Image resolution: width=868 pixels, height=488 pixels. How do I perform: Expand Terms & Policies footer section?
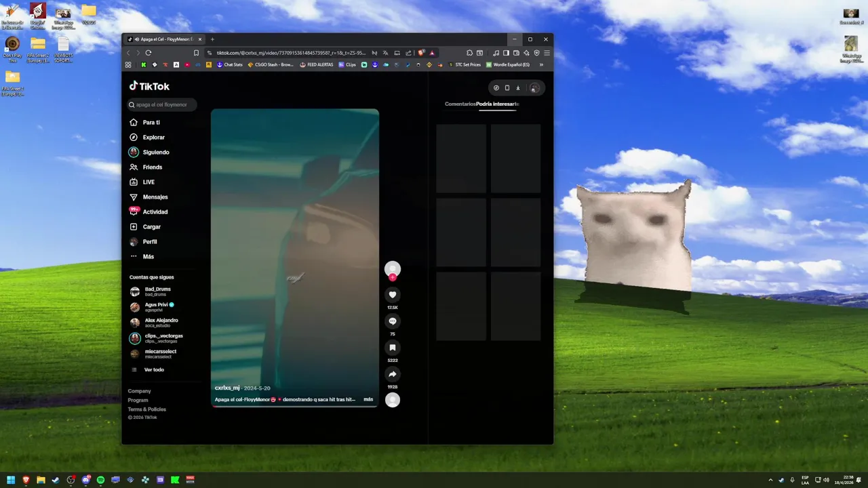point(147,409)
